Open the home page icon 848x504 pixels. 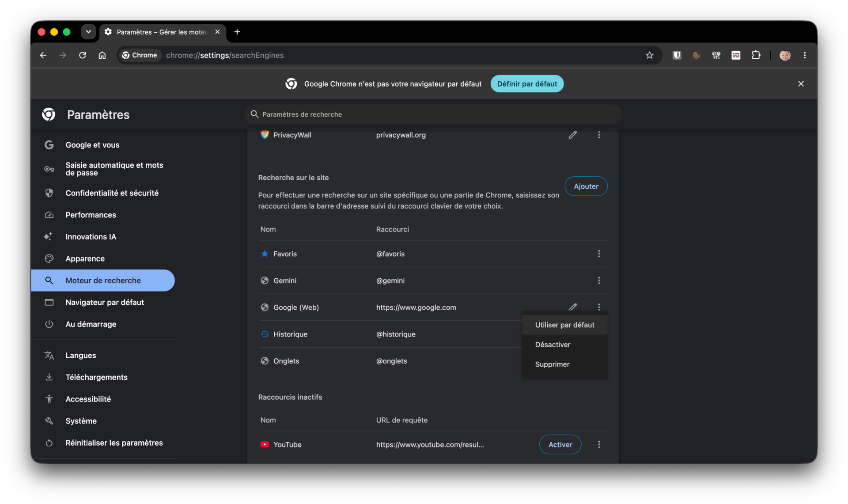click(102, 55)
